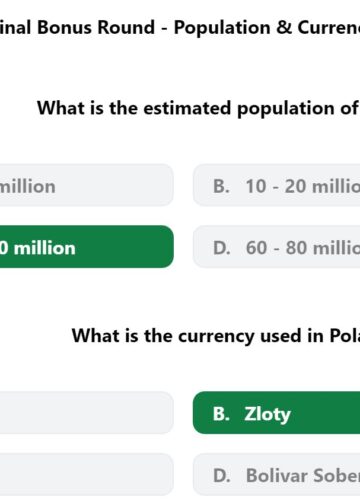Viewport: 360px width, 504px height.
Task: Click the Final Bonus Round heading
Action: coord(180,27)
